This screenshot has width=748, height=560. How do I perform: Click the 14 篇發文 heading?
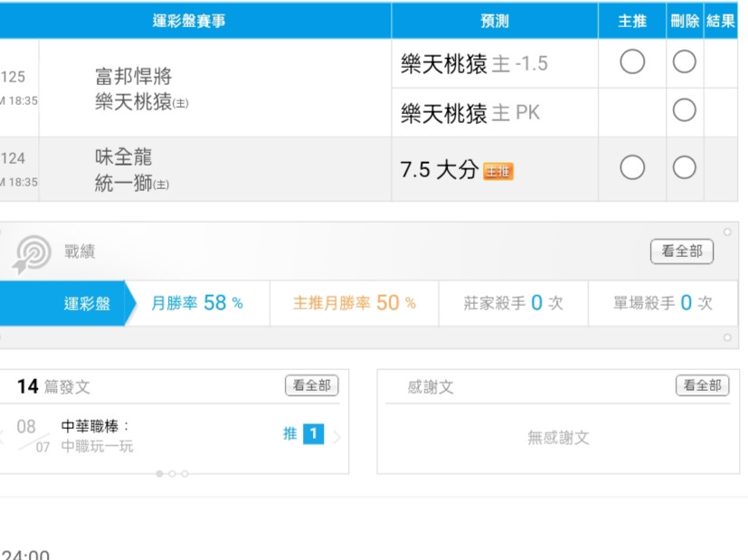[53, 386]
